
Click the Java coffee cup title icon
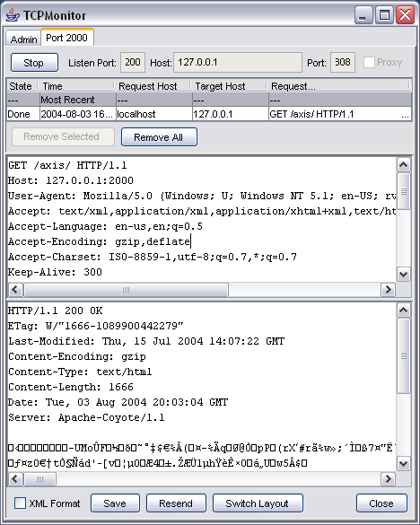[x=12, y=15]
